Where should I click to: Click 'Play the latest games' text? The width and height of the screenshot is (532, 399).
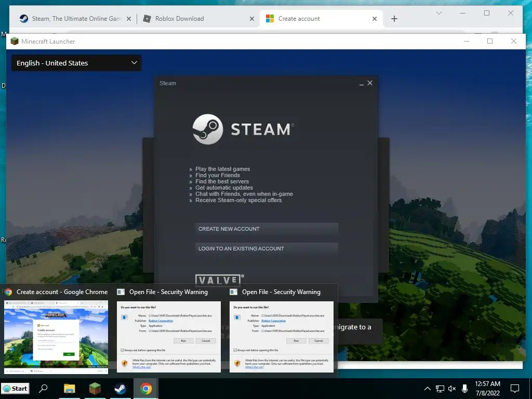point(222,169)
